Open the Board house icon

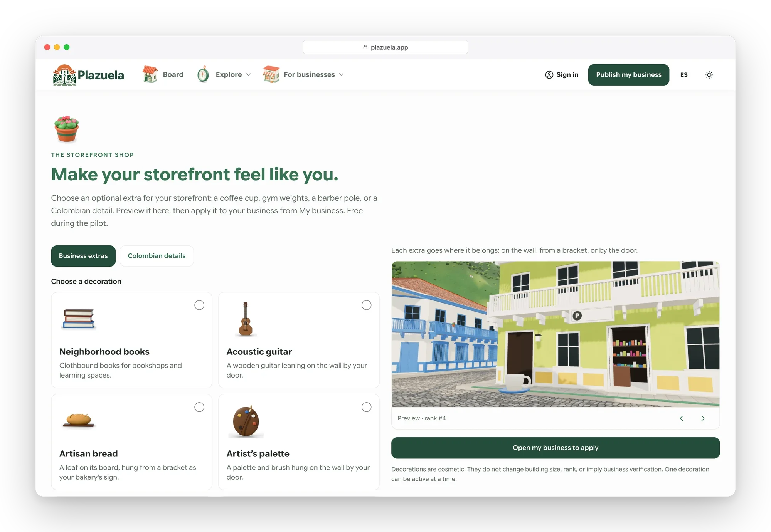pyautogui.click(x=150, y=74)
